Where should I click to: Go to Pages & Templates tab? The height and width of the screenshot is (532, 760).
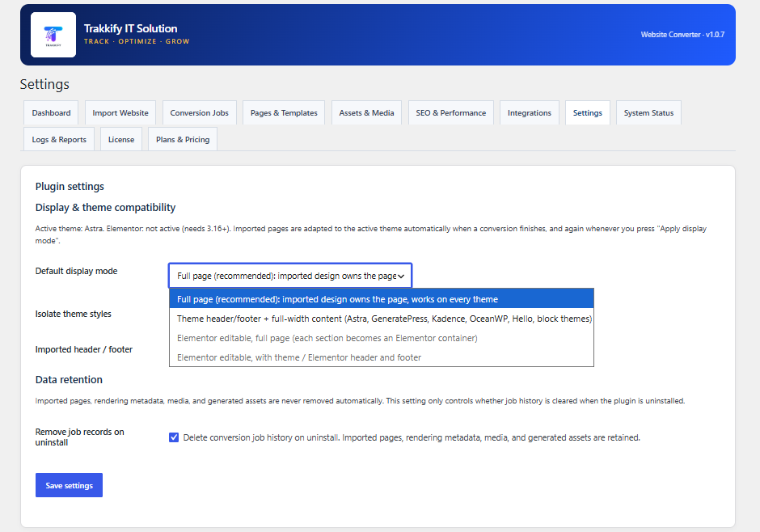point(284,113)
